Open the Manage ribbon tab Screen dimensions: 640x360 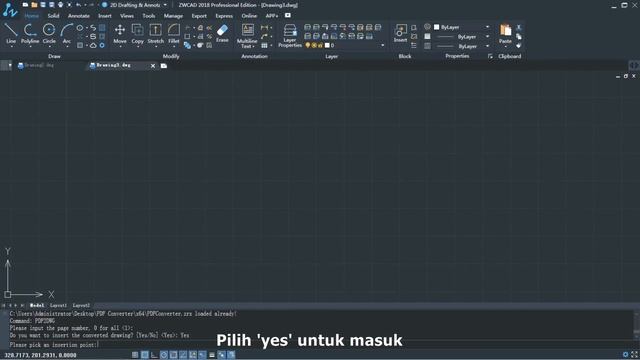[173, 16]
